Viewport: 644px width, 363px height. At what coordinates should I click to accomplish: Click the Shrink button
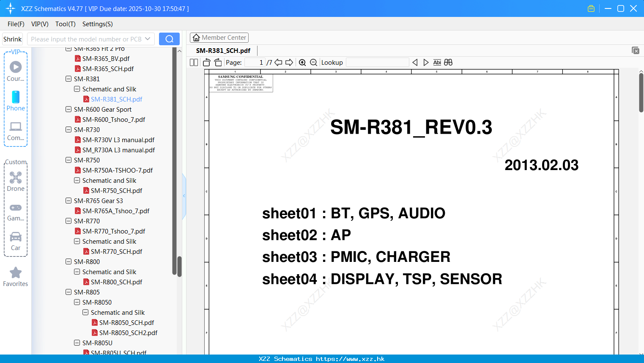13,39
